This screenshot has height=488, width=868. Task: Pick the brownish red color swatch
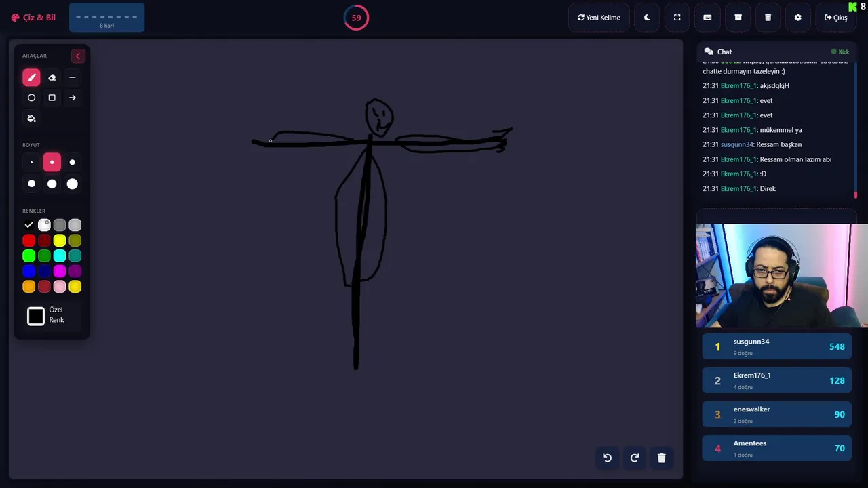coord(44,287)
